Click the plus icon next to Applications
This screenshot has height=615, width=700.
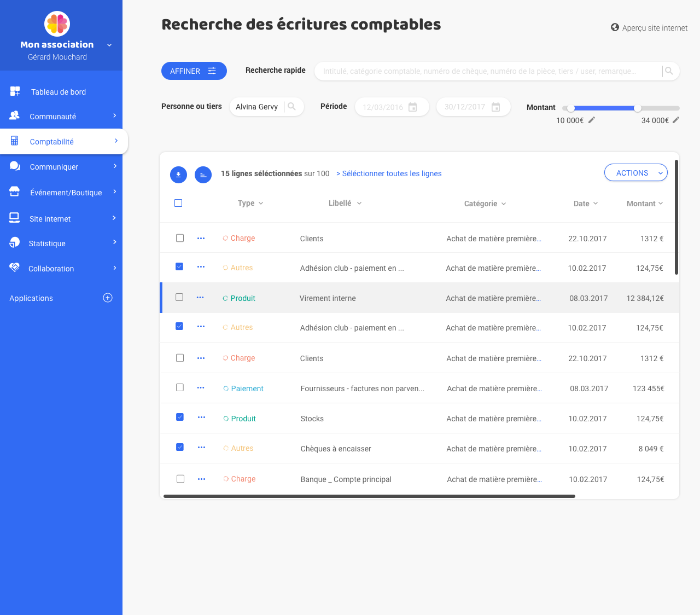(108, 298)
